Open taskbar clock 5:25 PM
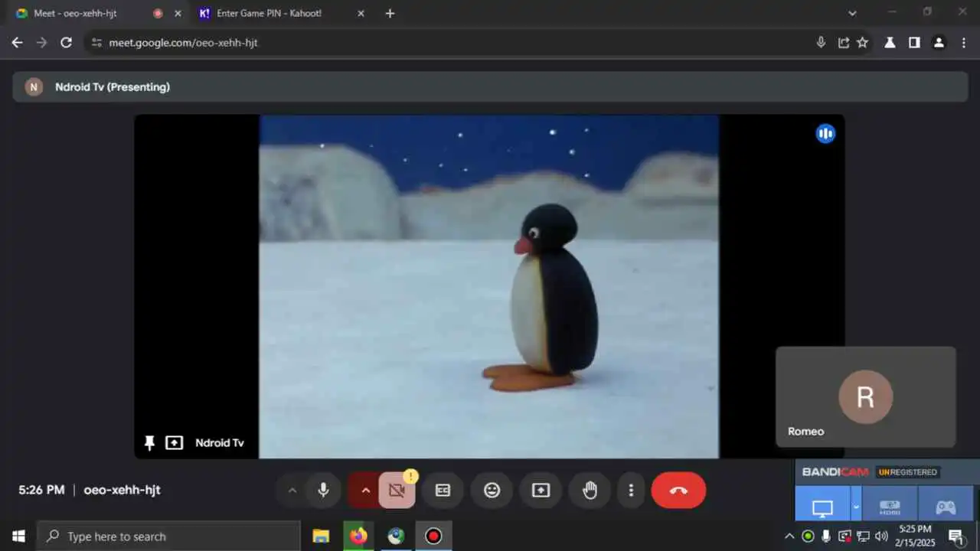 (x=916, y=536)
